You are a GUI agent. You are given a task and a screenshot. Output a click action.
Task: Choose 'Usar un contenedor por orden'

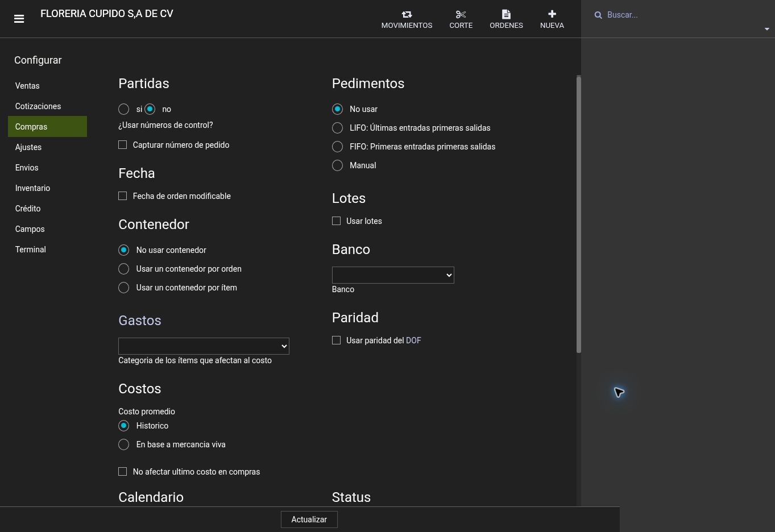tap(124, 269)
